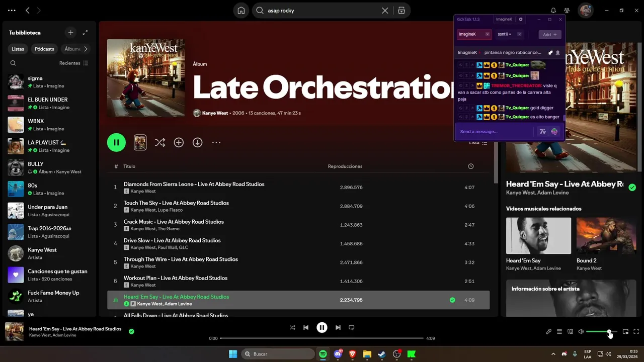Go back with the left arrow
This screenshot has width=644, height=362.
click(28, 11)
